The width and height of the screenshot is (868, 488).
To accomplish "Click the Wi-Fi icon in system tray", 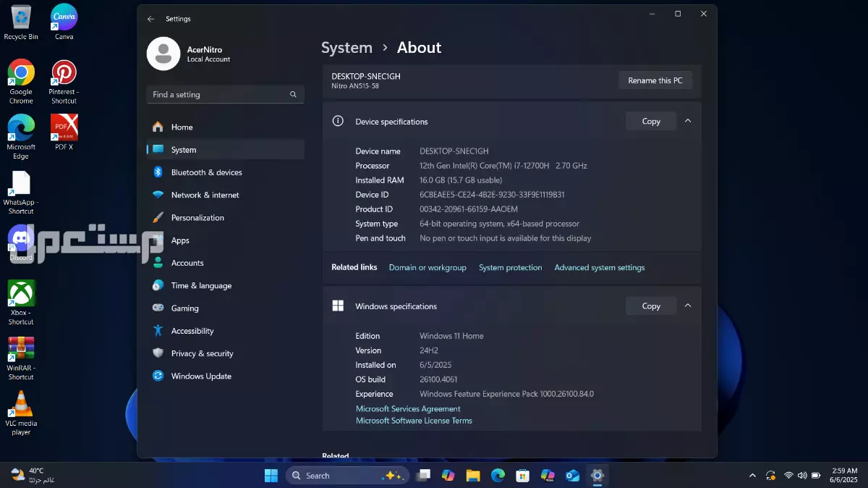I will [x=788, y=476].
